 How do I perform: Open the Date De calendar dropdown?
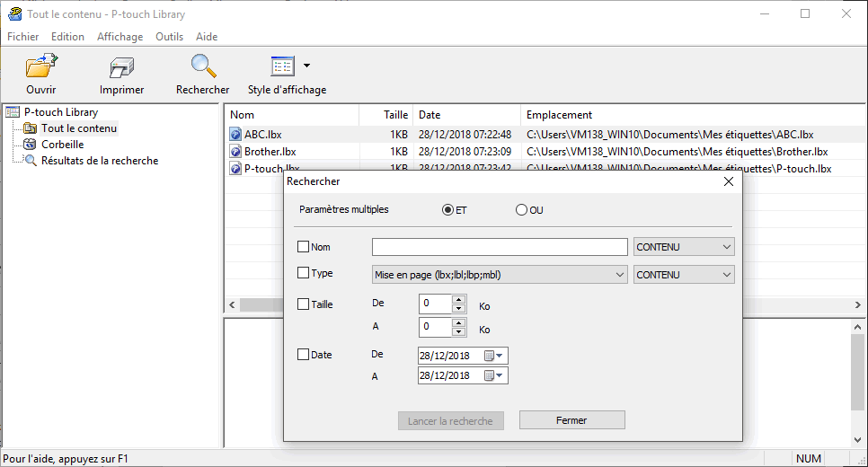click(499, 356)
